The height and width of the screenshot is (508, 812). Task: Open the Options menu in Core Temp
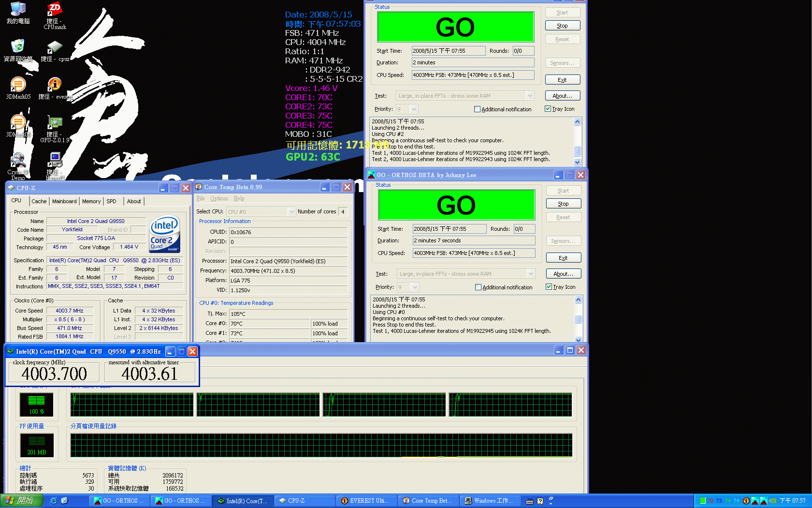(x=219, y=198)
